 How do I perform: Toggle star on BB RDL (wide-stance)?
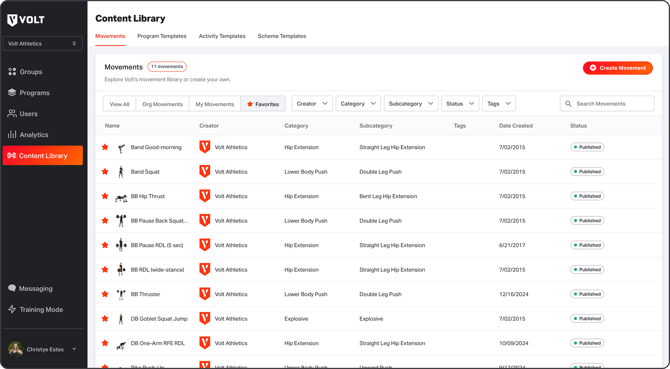[105, 269]
